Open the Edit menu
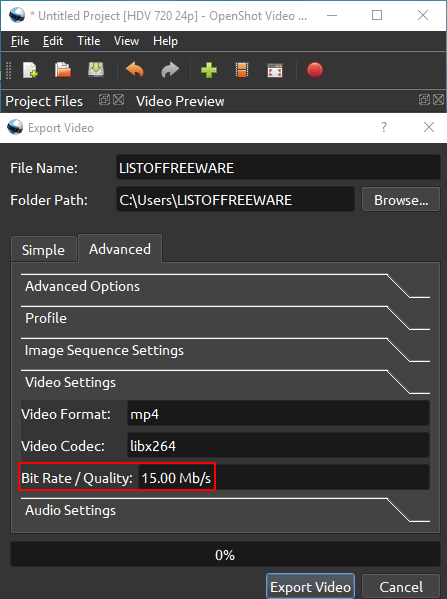This screenshot has height=599, width=447. coord(53,41)
